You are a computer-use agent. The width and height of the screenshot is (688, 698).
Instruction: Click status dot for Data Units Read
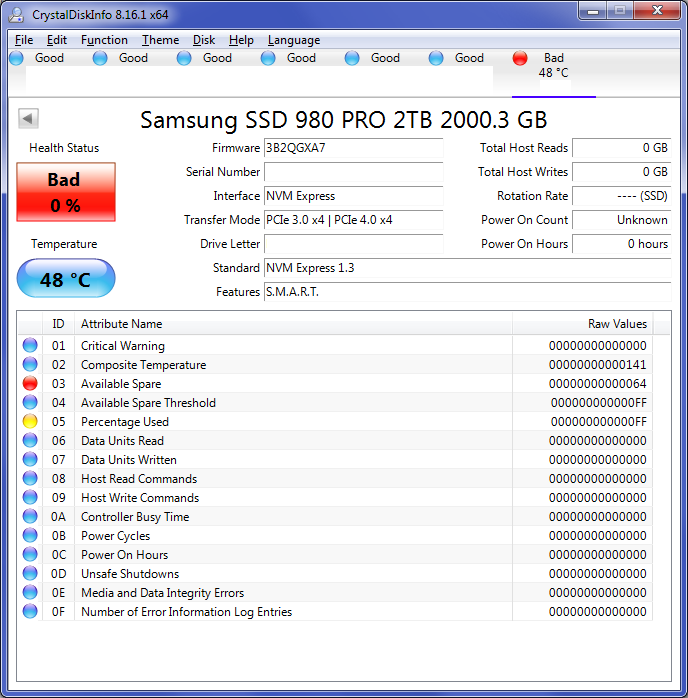pyautogui.click(x=30, y=440)
